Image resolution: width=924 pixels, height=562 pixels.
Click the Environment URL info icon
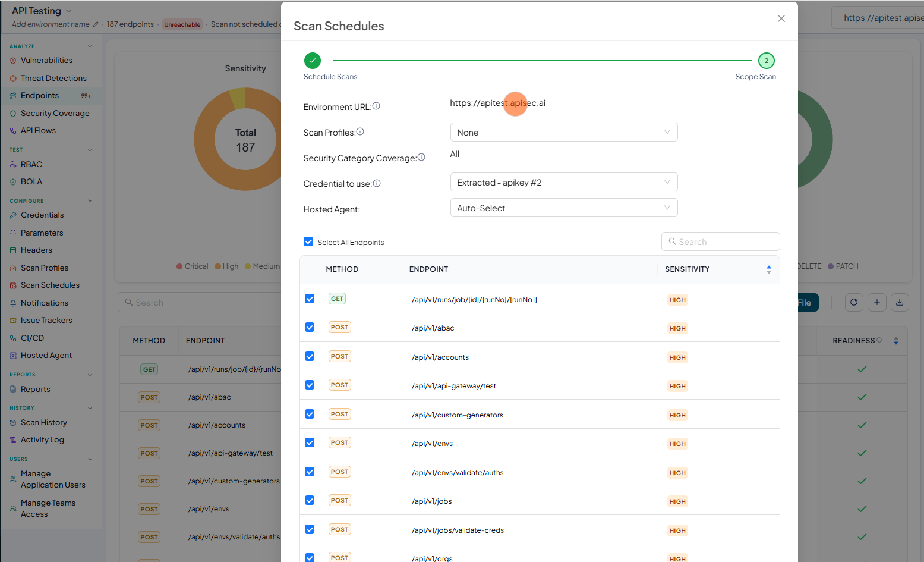[376, 106]
